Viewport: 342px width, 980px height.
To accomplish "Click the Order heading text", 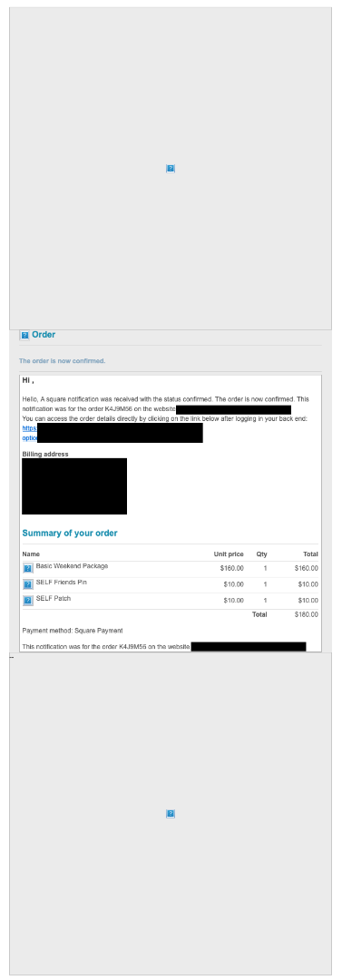I will pyautogui.click(x=44, y=334).
